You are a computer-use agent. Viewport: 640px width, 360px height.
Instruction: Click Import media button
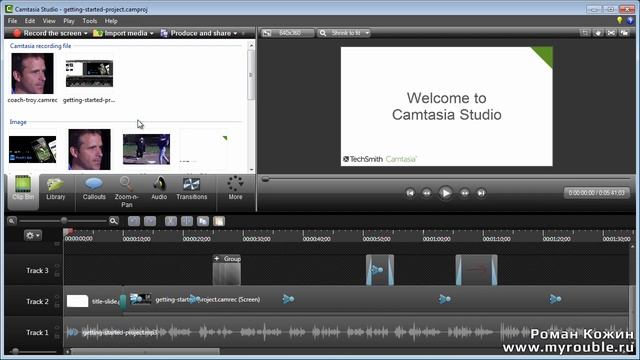coord(120,33)
